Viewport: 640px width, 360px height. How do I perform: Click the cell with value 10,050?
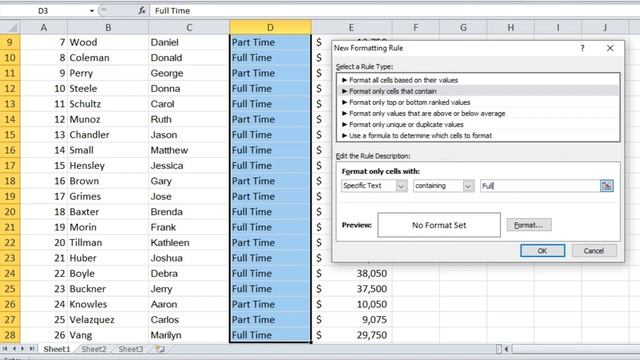[x=352, y=304]
